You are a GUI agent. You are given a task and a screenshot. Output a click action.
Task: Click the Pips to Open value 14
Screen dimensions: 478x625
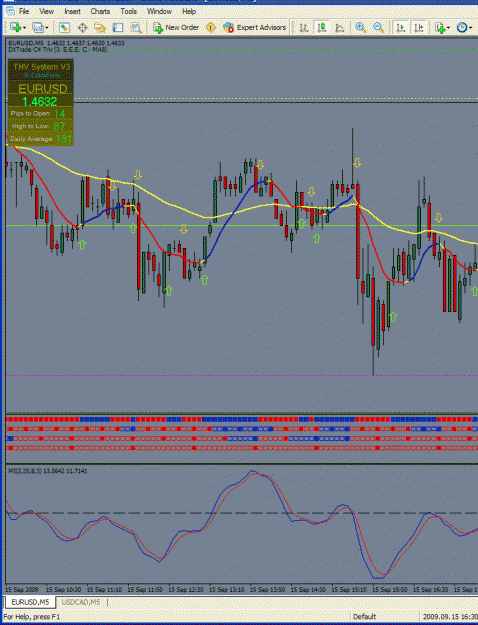tap(59, 114)
